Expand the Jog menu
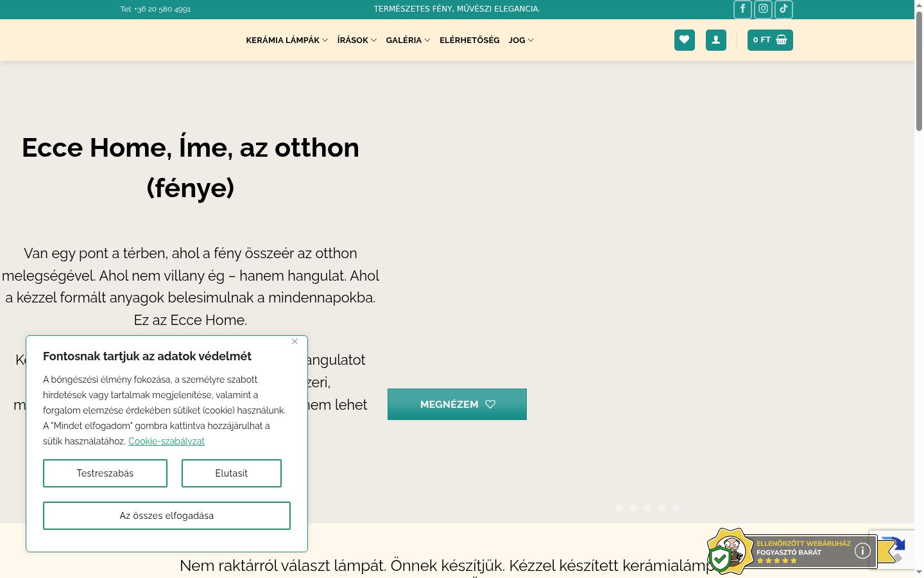This screenshot has width=924, height=578. 521,40
